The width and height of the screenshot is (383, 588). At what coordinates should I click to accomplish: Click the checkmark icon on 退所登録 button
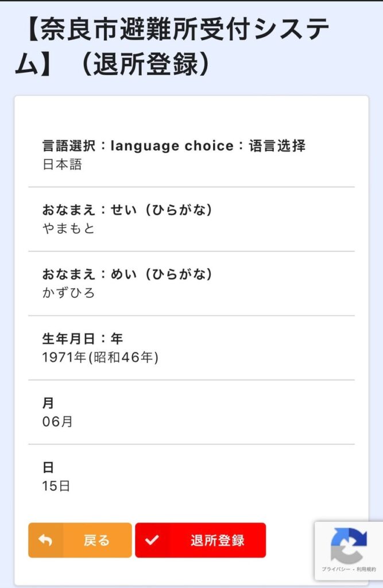152,540
